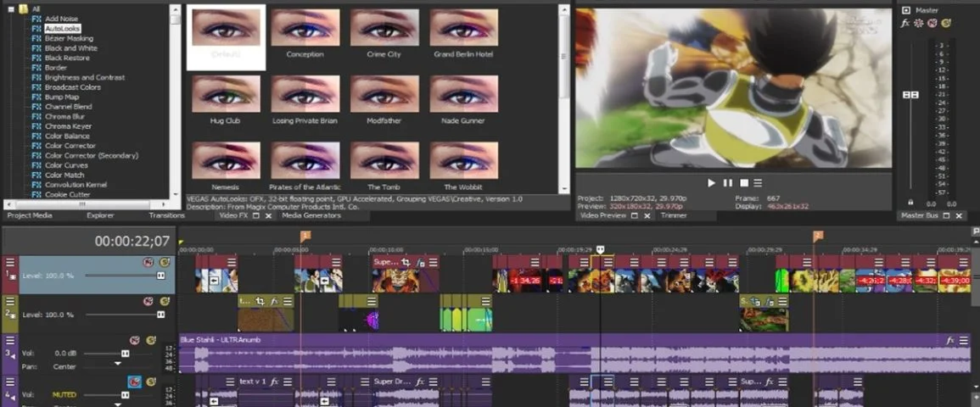The height and width of the screenshot is (407, 980).
Task: Open FX on the Blue Stahl audio event
Action: pyautogui.click(x=950, y=340)
